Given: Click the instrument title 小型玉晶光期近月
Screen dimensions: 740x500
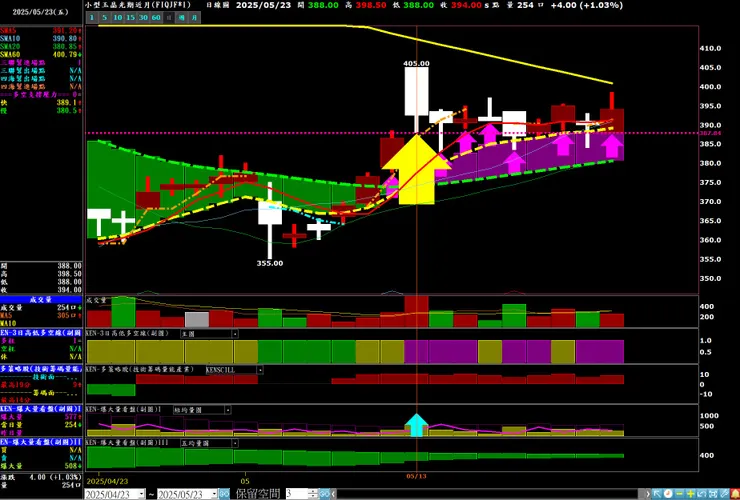Looking at the screenshot, I should pyautogui.click(x=138, y=5).
